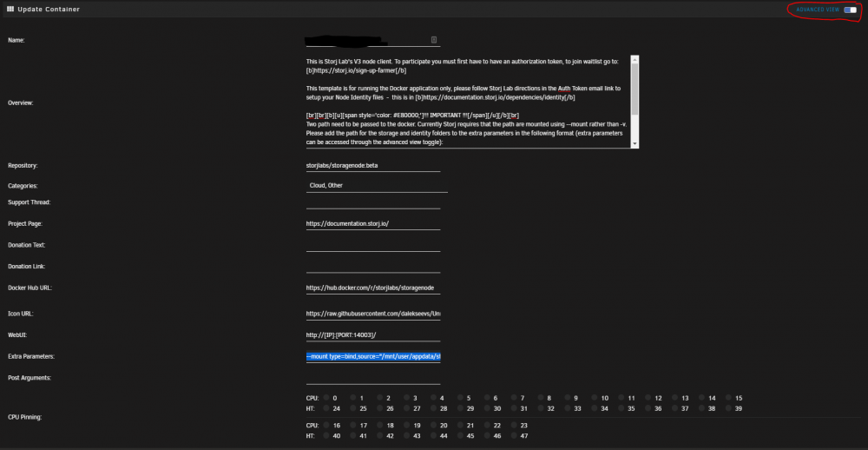Screen dimensions: 868x450
Task: Click the small icon inside the Name field
Action: pyautogui.click(x=434, y=39)
